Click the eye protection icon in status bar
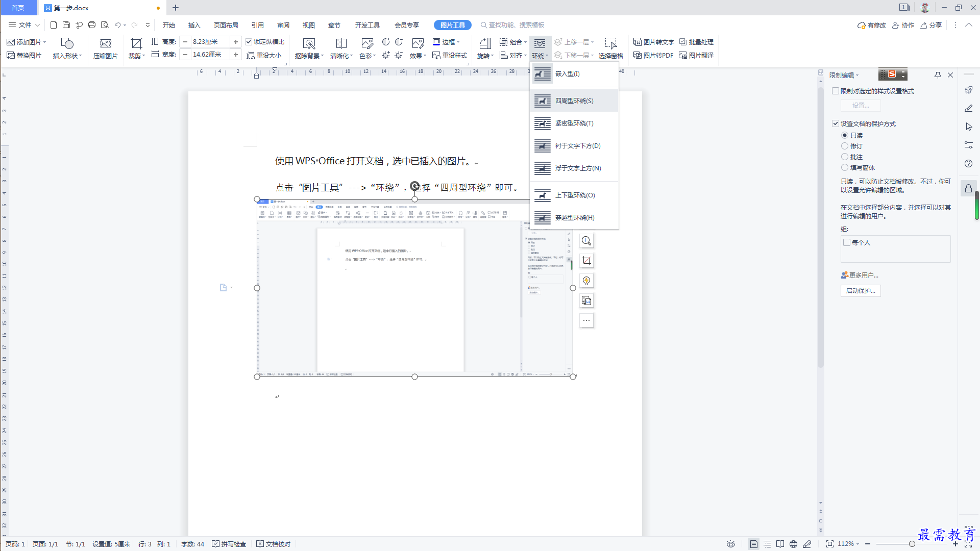This screenshot has width=980, height=551. (731, 544)
